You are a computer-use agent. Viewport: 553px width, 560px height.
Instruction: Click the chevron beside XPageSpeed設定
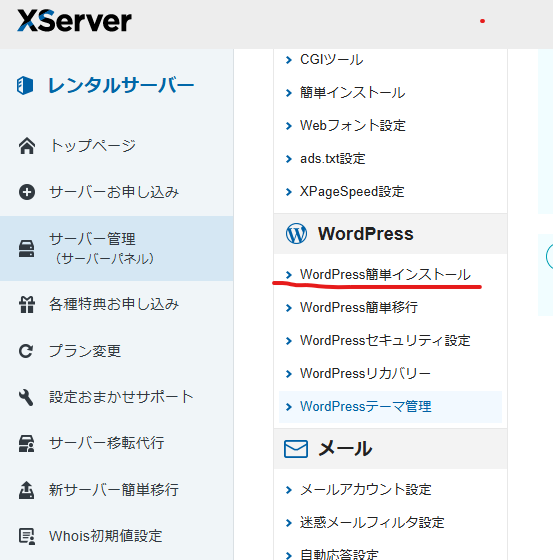point(289,192)
